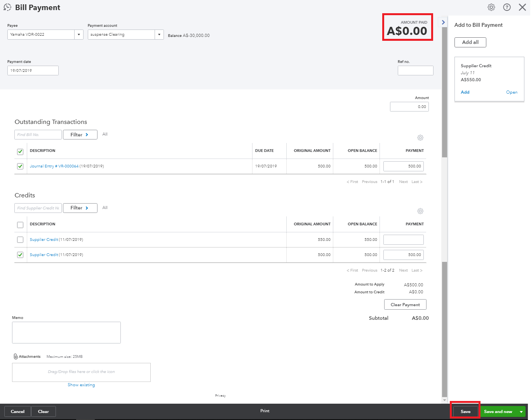Viewport: 531px width, 420px height.
Task: Expand Filter in Credits section
Action: [80, 208]
